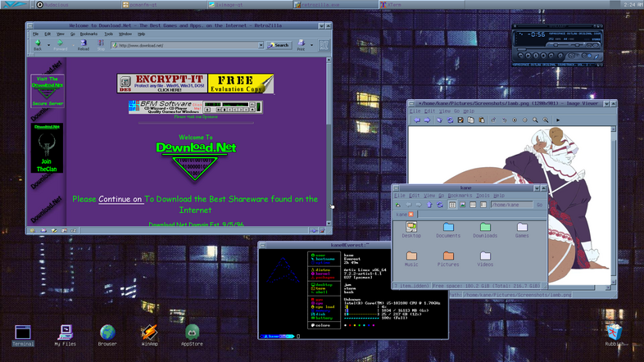
Task: Open the Pictures folder
Action: coord(448,259)
